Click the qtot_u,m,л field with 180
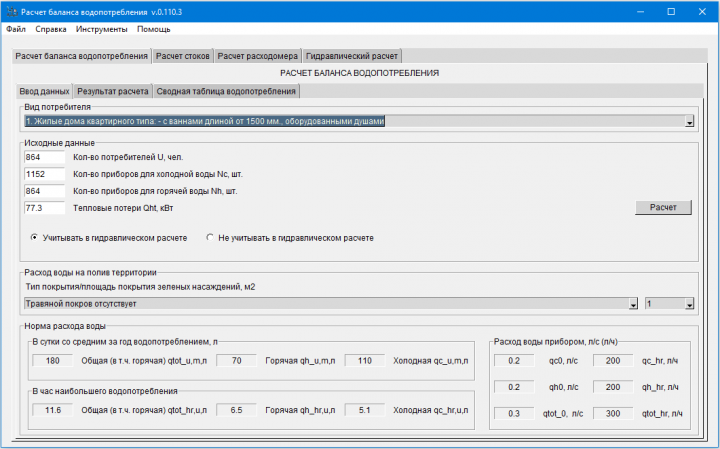The image size is (720, 449). (x=53, y=361)
